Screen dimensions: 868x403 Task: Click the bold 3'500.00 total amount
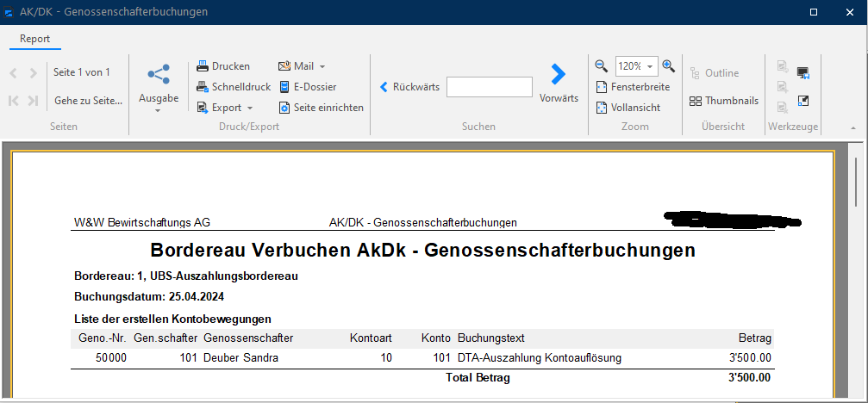coord(750,378)
